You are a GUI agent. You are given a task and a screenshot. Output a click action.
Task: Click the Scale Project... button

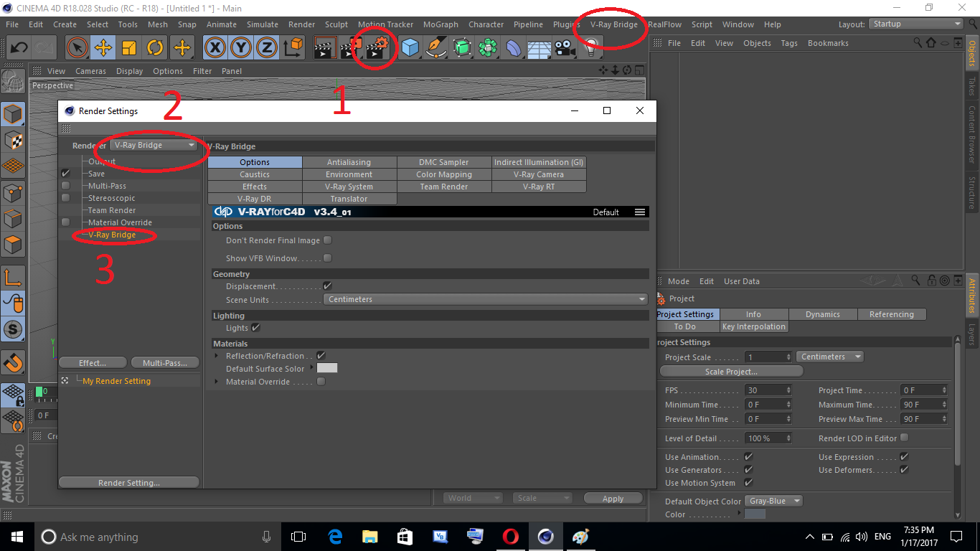click(731, 372)
